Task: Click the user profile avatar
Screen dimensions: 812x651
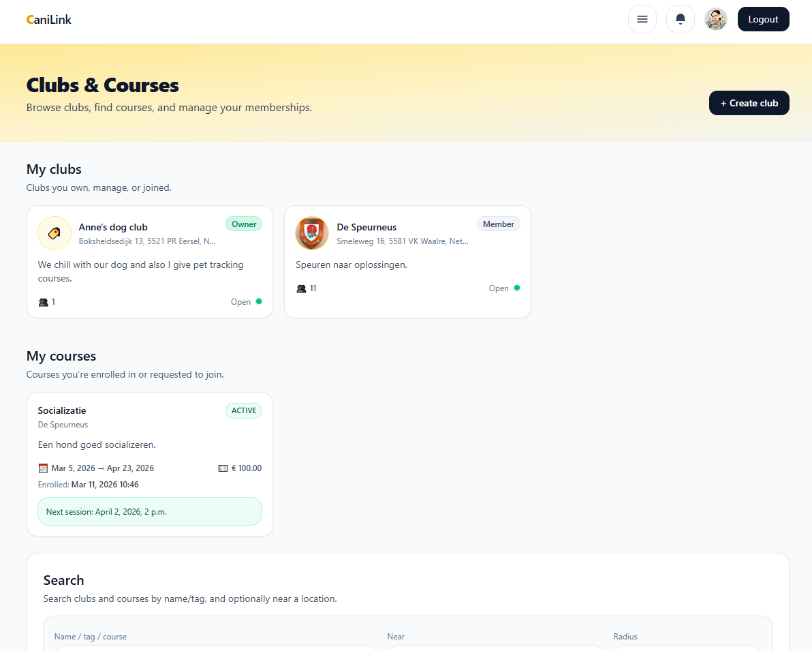Action: coord(715,19)
